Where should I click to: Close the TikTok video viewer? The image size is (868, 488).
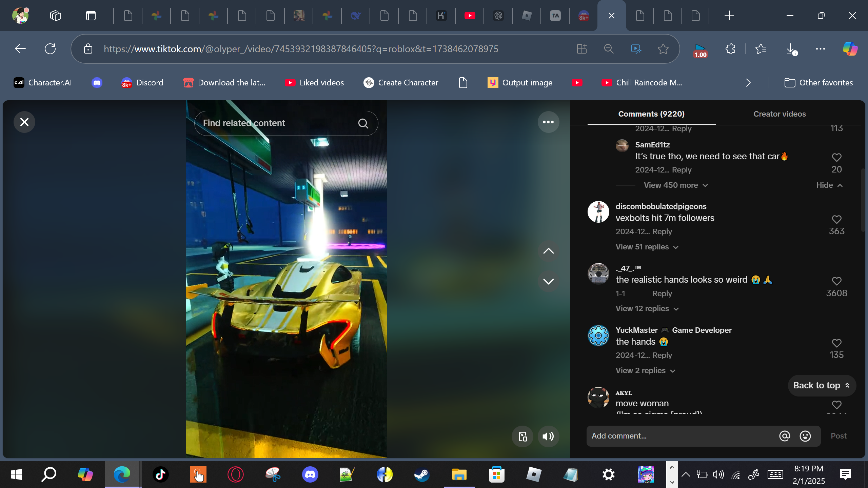click(x=24, y=122)
